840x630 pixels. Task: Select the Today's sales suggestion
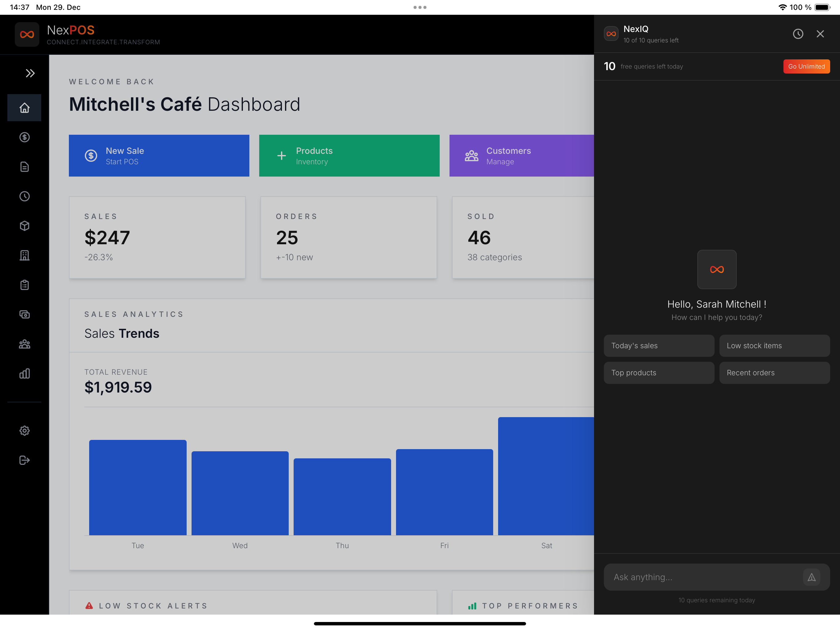coord(659,346)
